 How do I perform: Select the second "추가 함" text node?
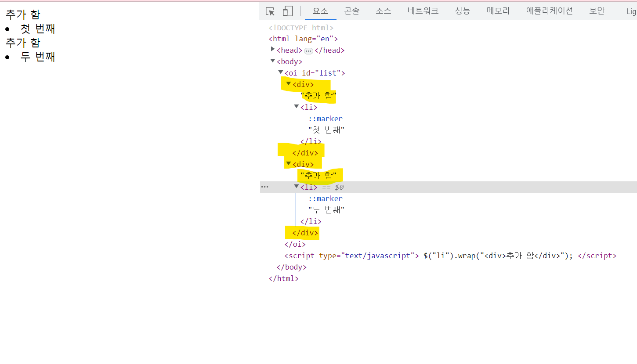(318, 176)
